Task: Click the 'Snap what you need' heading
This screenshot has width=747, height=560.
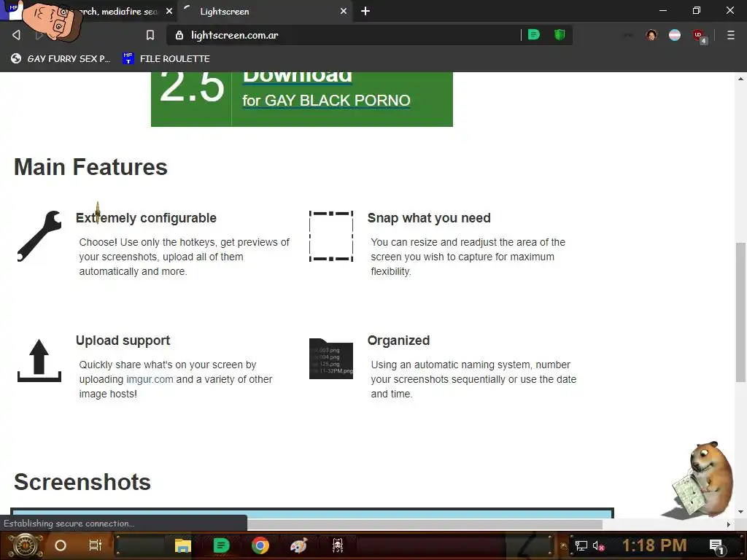Action: [429, 218]
